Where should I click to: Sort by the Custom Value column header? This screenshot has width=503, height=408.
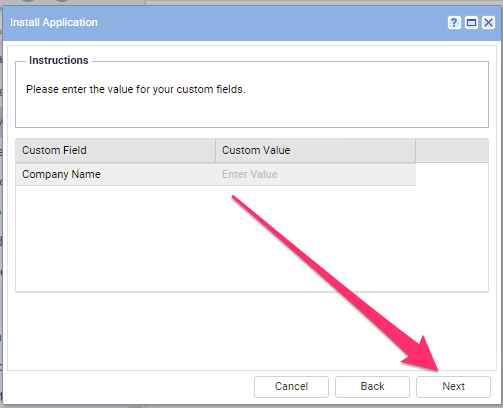coord(315,150)
